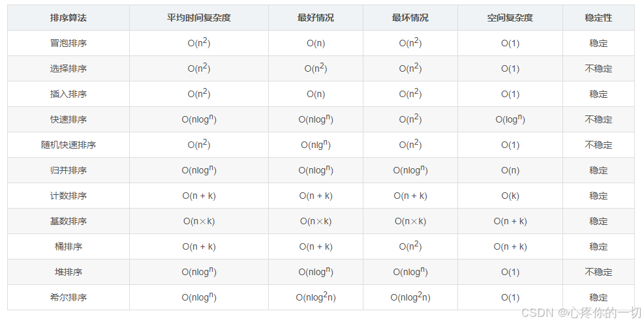Select the 冒泡排序 row label
The height and width of the screenshot is (324, 644).
[68, 43]
